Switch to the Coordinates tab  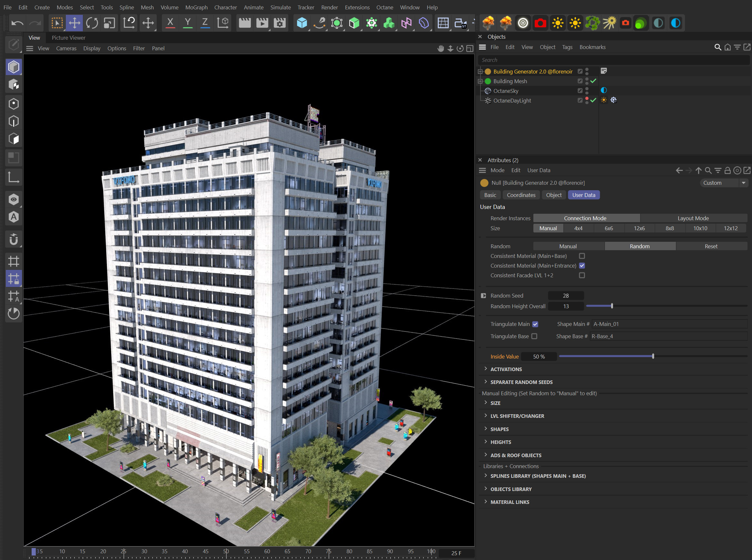[521, 195]
